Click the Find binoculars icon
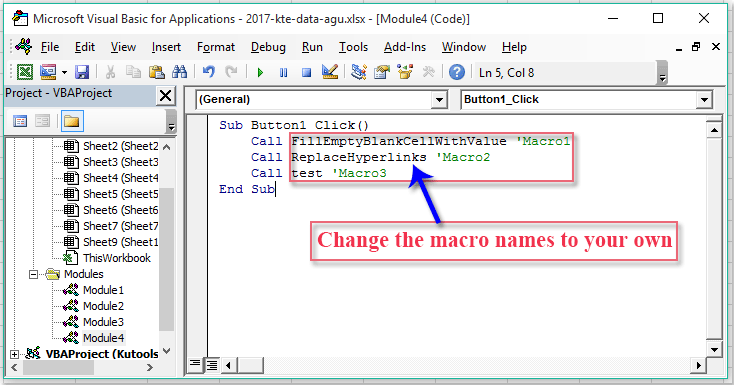734x385 pixels. click(179, 72)
